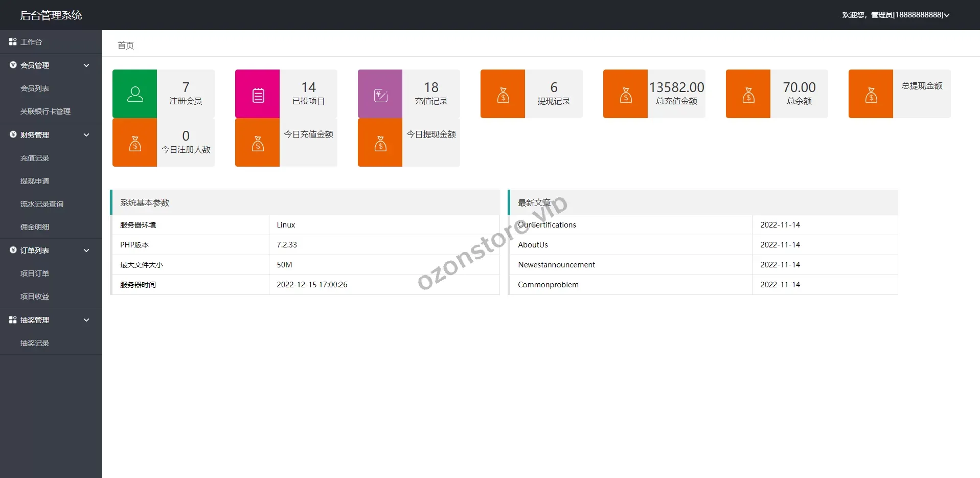Click the 今日注册人数 orange icon
The height and width of the screenshot is (478, 980).
pyautogui.click(x=135, y=144)
